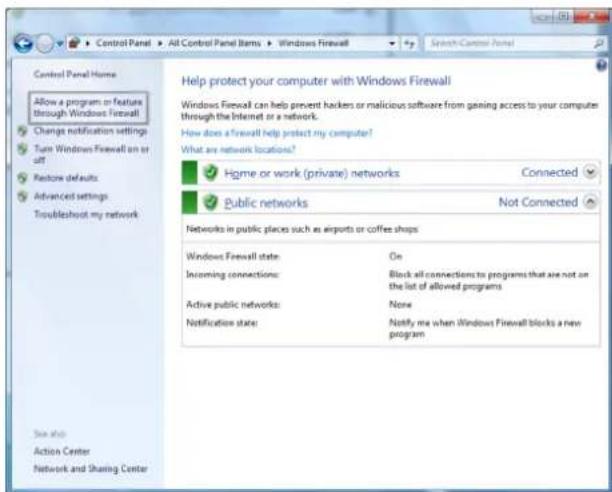Open Network and Sharing Center link
Viewport: 612px width, 492px height.
click(x=91, y=469)
